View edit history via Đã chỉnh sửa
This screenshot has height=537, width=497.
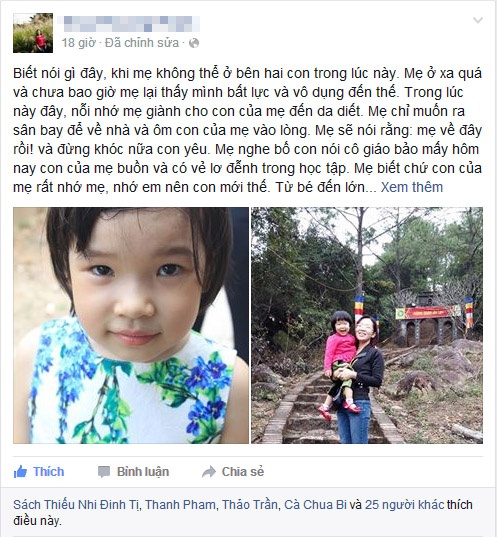[x=142, y=43]
